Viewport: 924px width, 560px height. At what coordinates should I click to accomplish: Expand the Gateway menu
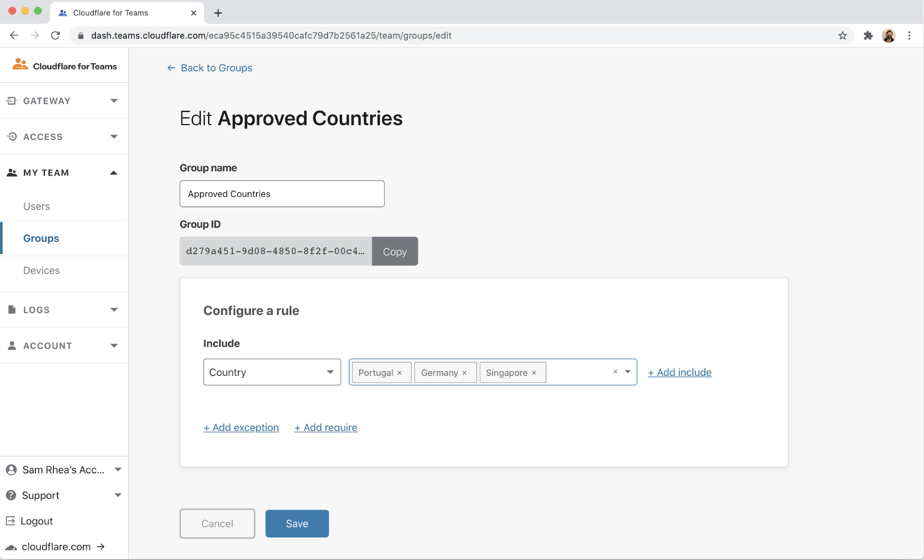tap(114, 101)
